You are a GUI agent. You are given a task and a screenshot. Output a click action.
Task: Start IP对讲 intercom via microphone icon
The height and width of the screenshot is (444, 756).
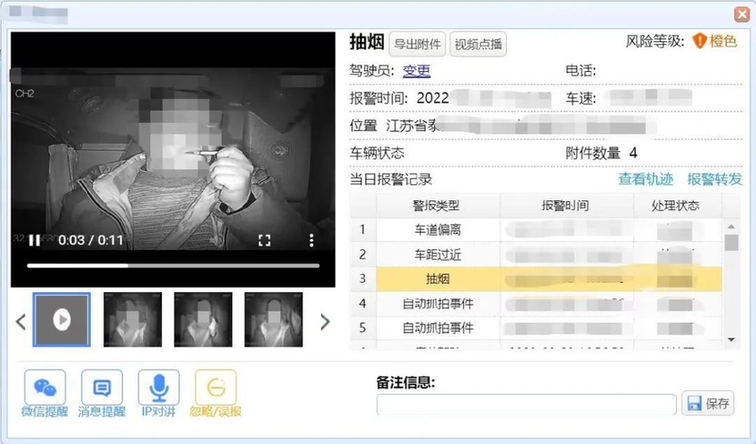point(158,387)
